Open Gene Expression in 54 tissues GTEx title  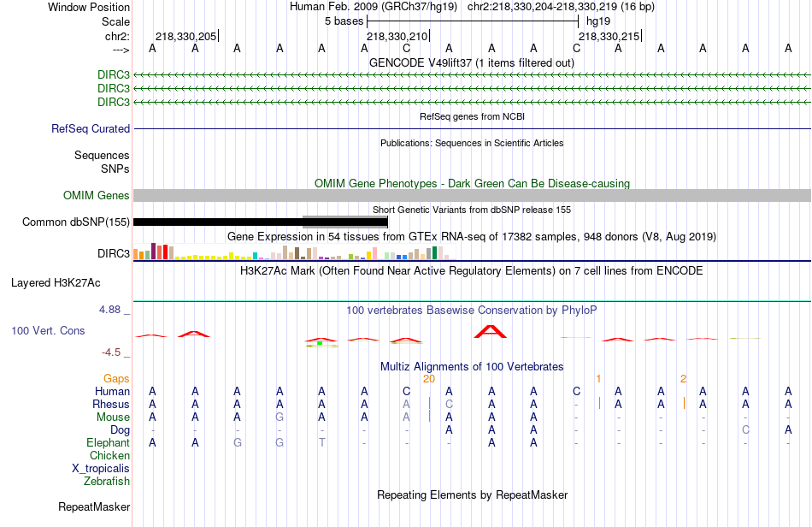click(472, 236)
